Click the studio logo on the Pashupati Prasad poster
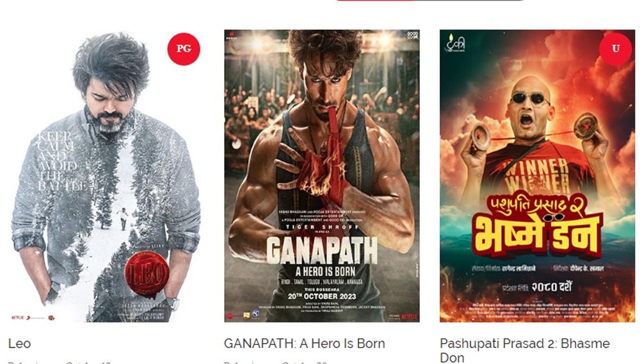 (x=454, y=44)
